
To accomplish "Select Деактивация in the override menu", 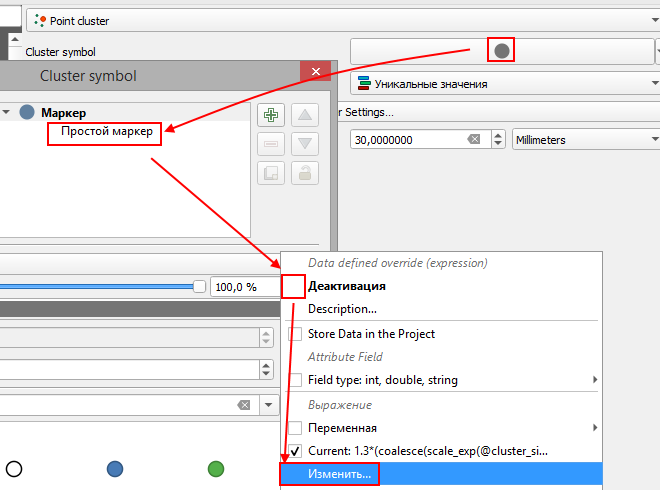I will tap(346, 286).
